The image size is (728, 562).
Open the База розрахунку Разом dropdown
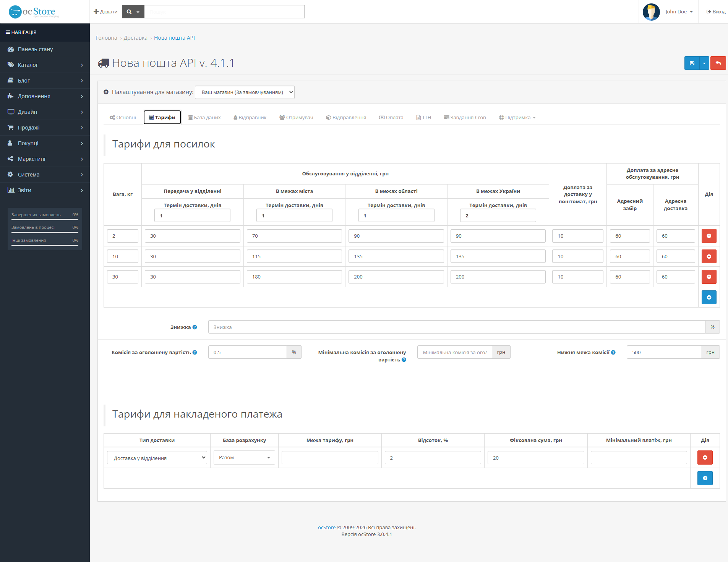coord(244,458)
